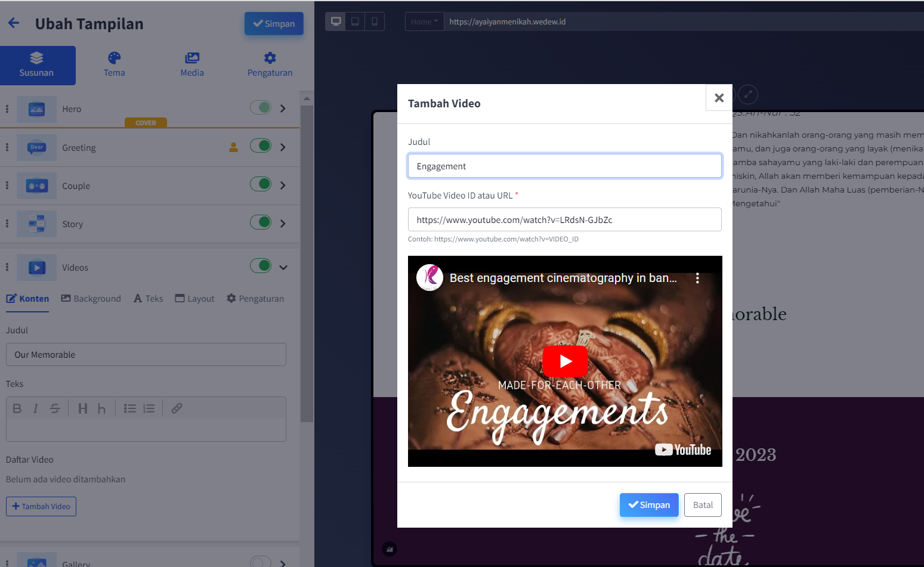This screenshot has width=924, height=567.
Task: Click Simpan in the Tambah Video dialog
Action: coord(649,505)
